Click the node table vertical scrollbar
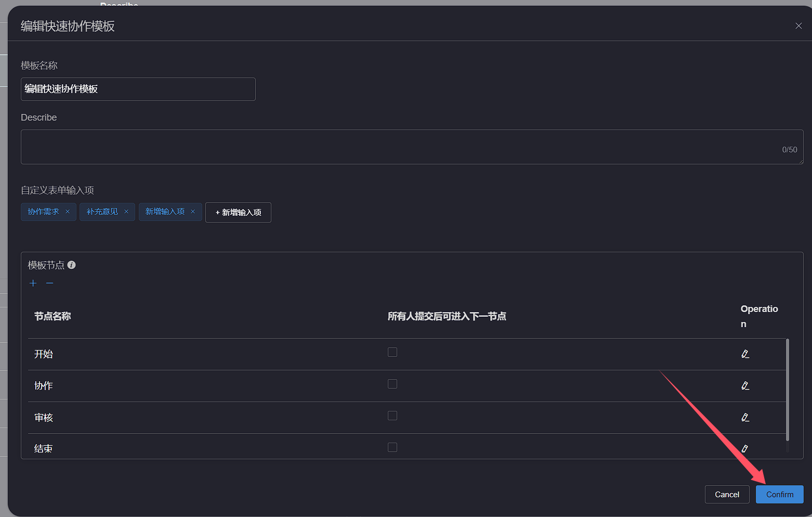 pos(788,390)
